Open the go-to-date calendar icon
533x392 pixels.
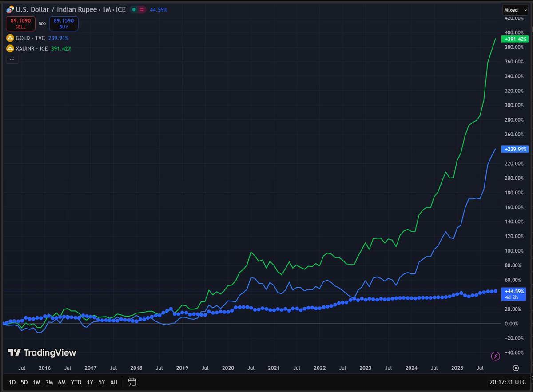pos(131,382)
